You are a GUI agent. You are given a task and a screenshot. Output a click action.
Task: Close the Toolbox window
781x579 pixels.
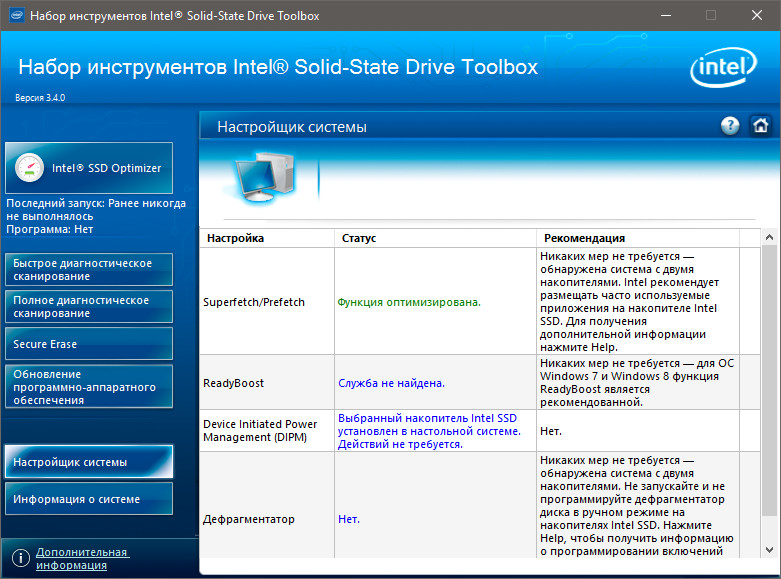pyautogui.click(x=757, y=15)
